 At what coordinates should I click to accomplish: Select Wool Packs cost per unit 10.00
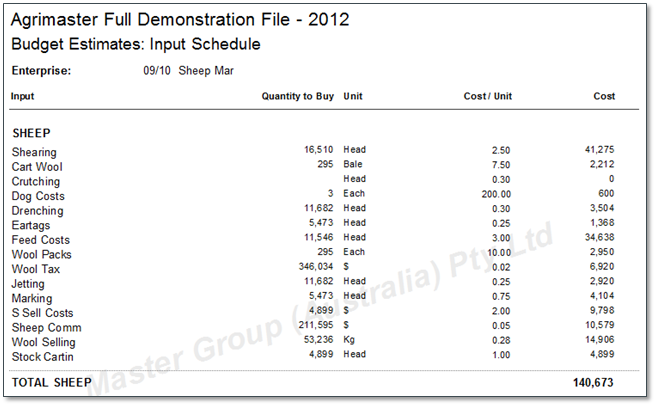click(499, 253)
